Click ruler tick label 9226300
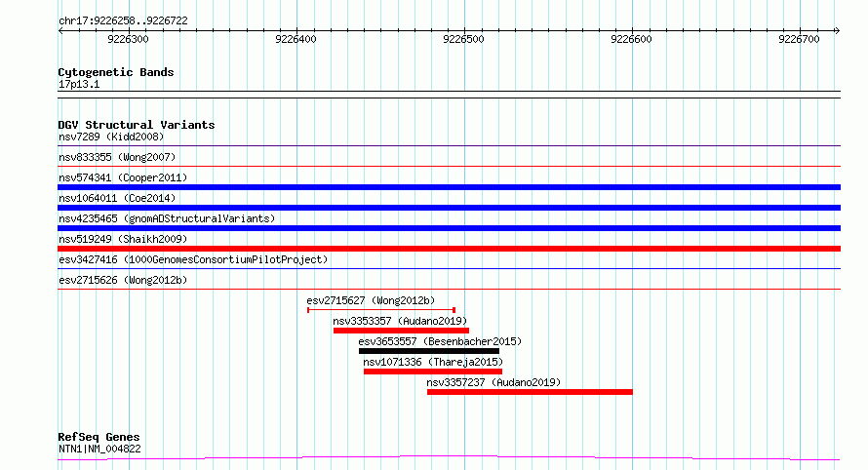868x470 pixels. pos(129,39)
